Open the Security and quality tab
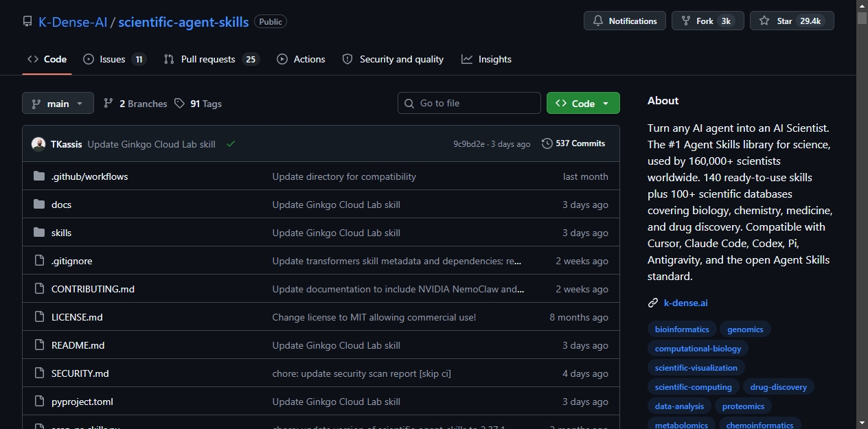Image resolution: width=868 pixels, height=429 pixels. pyautogui.click(x=393, y=59)
